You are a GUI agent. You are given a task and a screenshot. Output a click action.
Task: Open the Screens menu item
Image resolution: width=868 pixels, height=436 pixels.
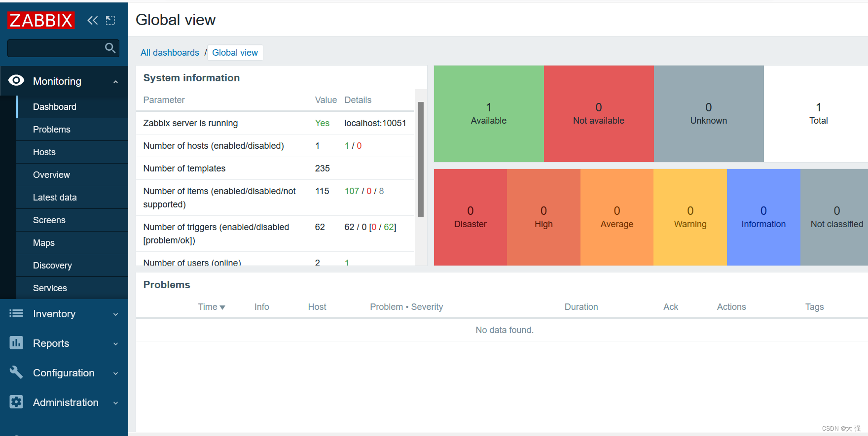(72, 220)
